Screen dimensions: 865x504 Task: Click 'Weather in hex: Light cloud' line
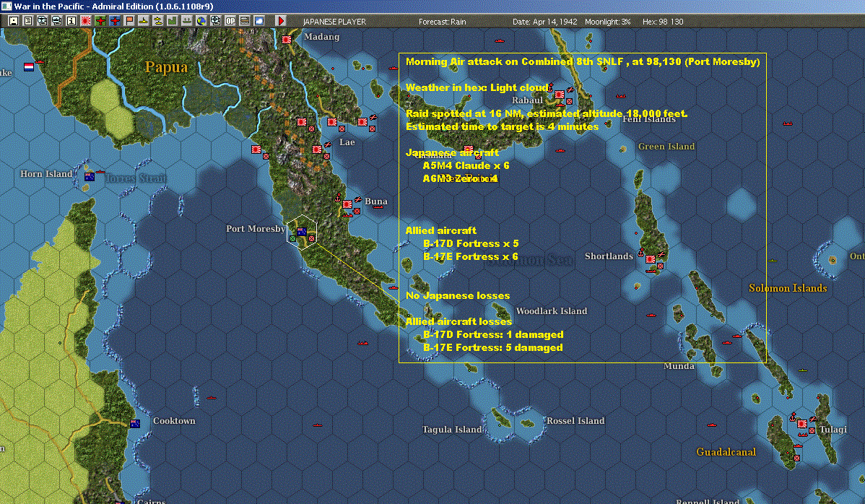click(x=478, y=87)
